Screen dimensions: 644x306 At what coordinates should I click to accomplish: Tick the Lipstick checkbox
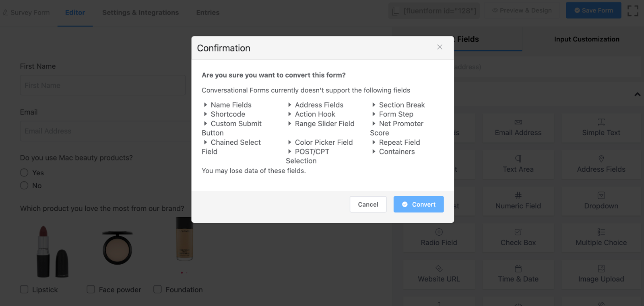(24, 290)
